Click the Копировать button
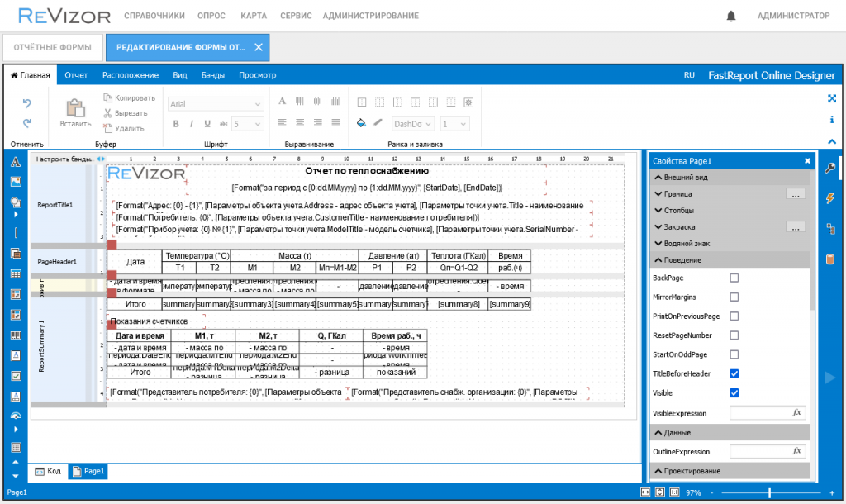Image resolution: width=846 pixels, height=504 pixels. point(130,98)
